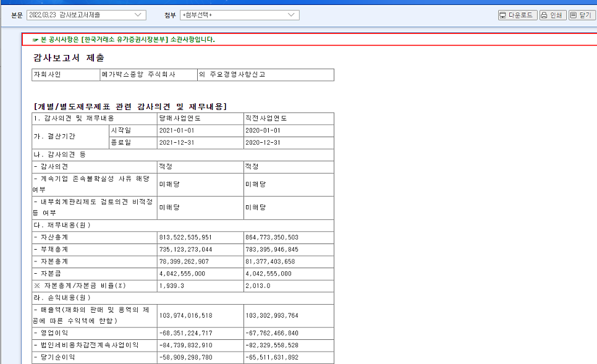Viewport: 597px width, 364px height.
Task: Click the - 자산총계 row label
Action: coord(95,237)
